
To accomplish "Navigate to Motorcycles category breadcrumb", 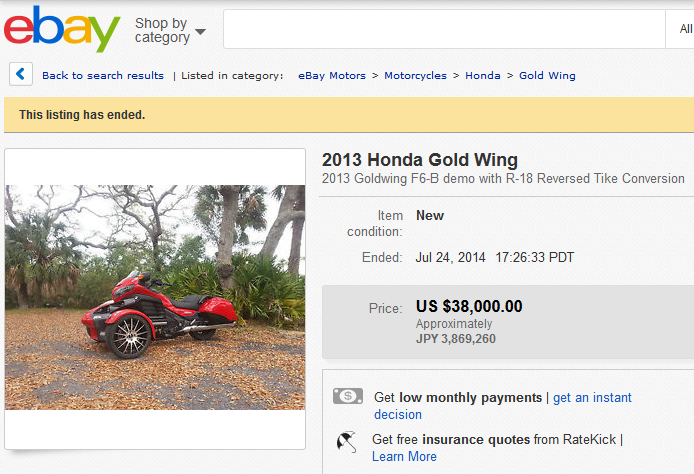I will click(415, 76).
